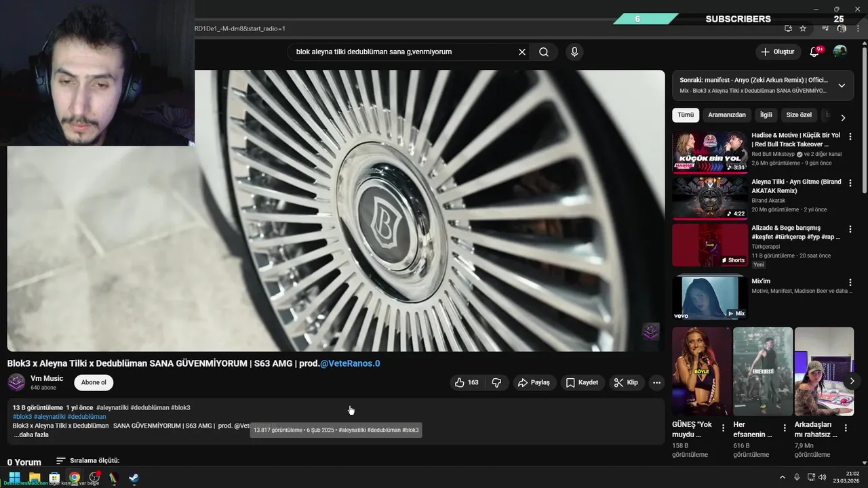Open options menu for Ayrı Gitme remix video

[850, 183]
